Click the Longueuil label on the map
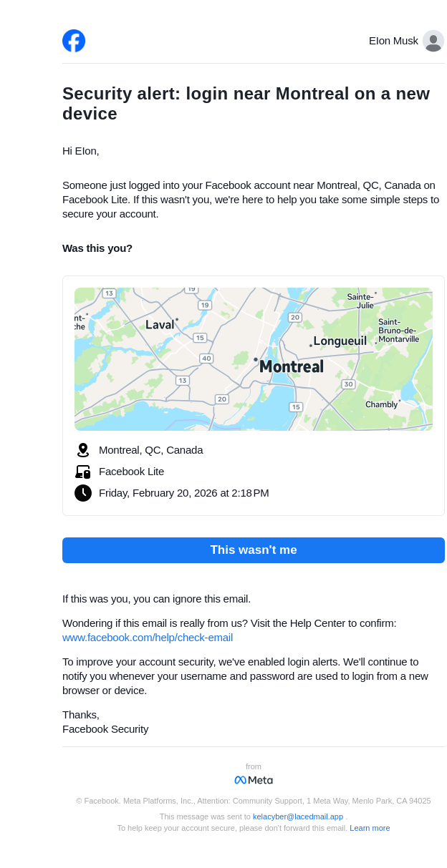Image resolution: width=447 pixels, height=868 pixels. pos(340,341)
